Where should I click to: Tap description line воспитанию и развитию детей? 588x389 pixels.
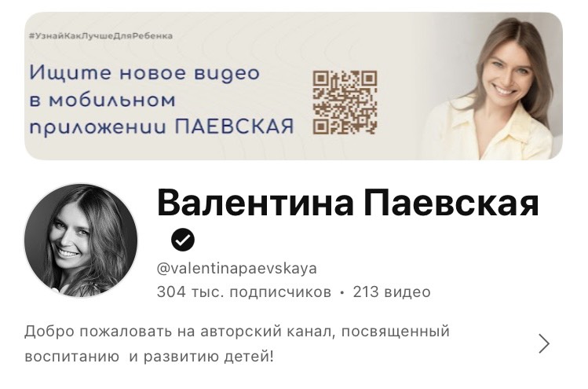[x=149, y=356]
